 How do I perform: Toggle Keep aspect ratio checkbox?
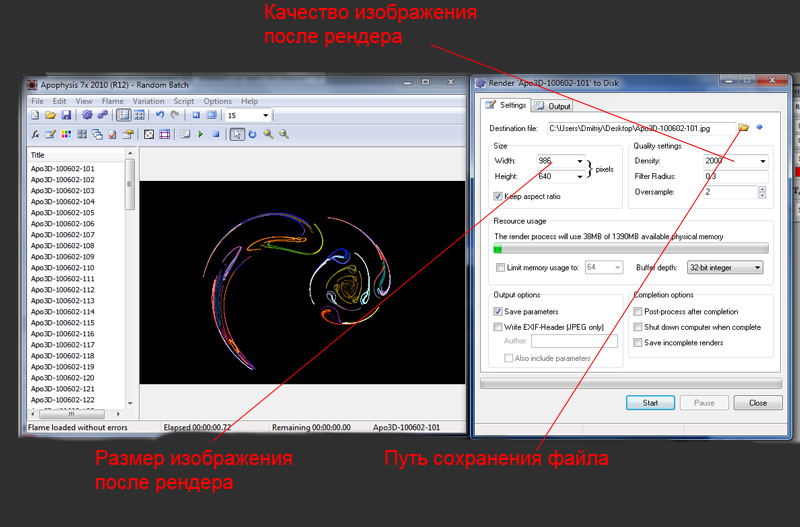[497, 196]
